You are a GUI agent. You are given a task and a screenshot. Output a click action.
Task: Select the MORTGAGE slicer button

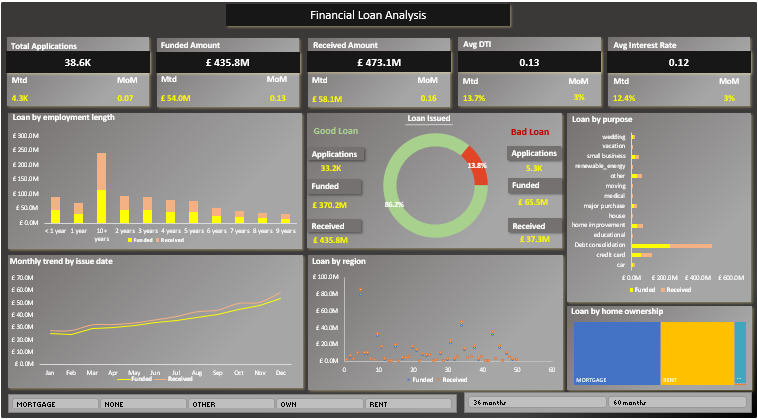pyautogui.click(x=55, y=404)
